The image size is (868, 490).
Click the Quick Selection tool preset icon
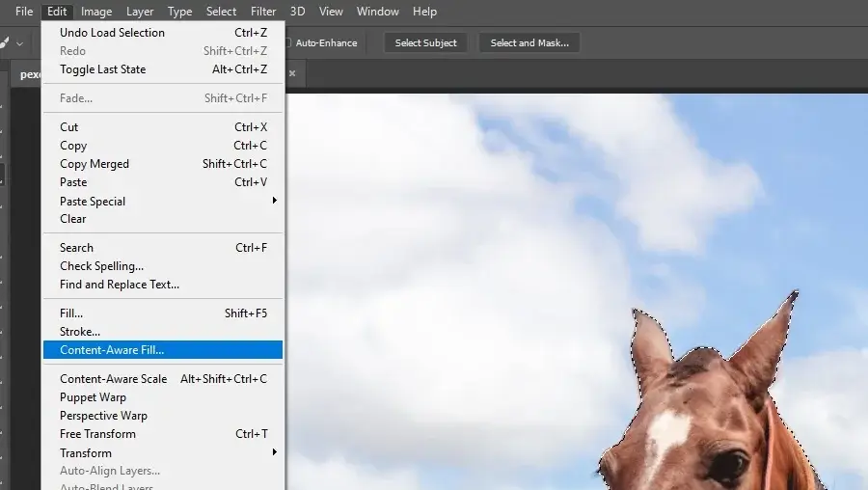[x=4, y=42]
